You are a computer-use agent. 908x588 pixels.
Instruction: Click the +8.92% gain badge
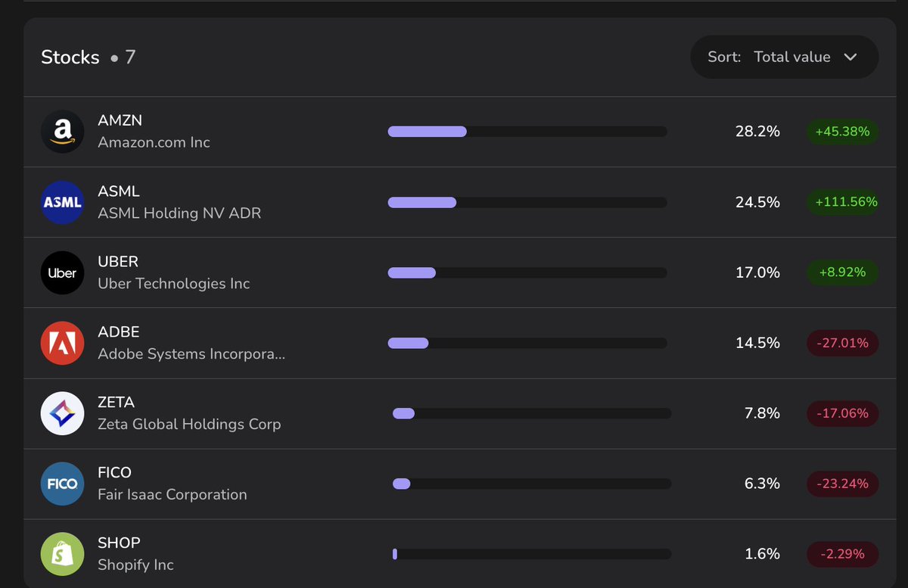click(x=842, y=272)
